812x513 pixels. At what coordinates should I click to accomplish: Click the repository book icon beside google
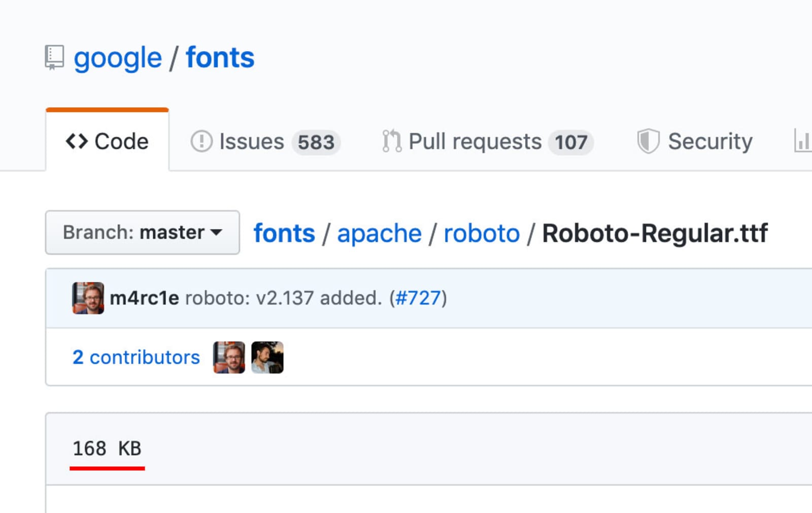tap(54, 57)
